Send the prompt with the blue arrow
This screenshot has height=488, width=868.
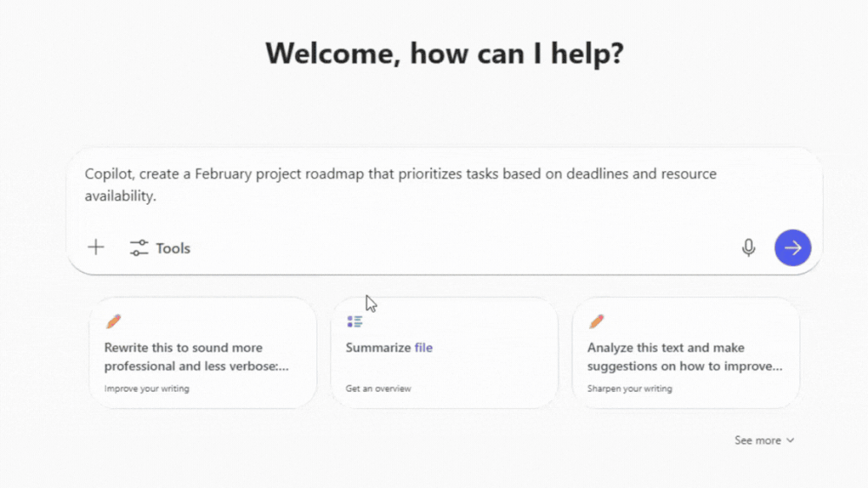click(x=792, y=247)
